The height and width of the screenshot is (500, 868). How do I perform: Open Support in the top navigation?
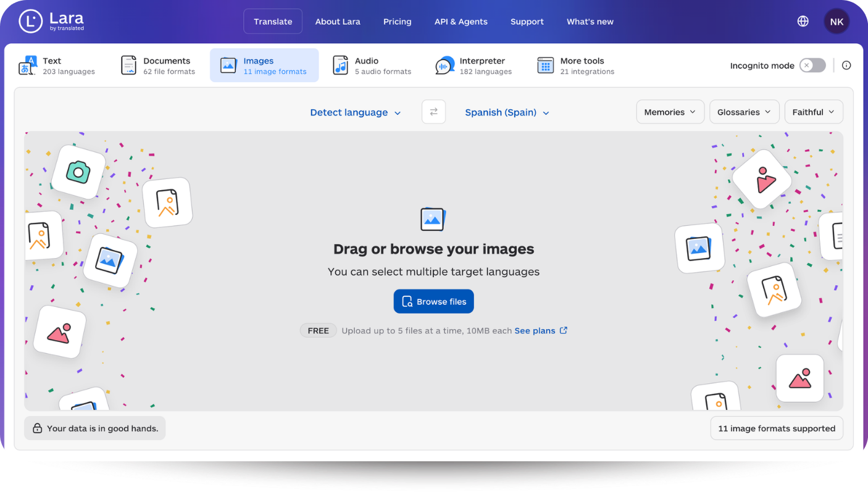[x=527, y=22]
